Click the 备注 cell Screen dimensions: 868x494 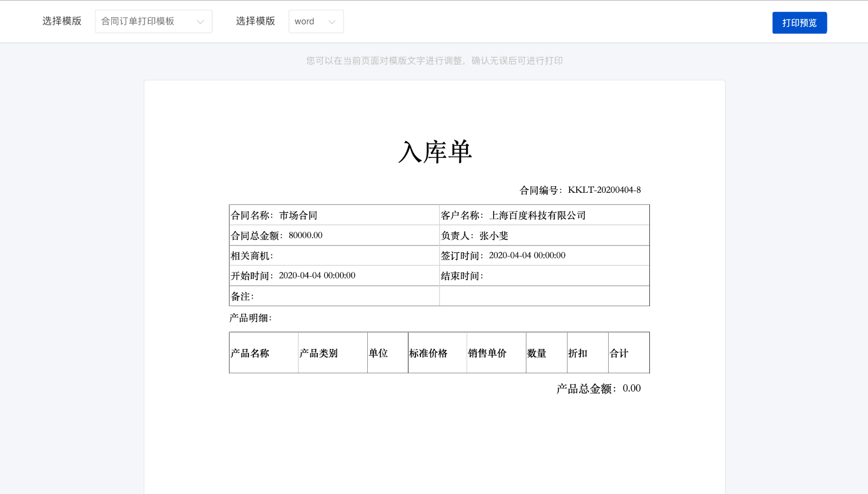(334, 296)
